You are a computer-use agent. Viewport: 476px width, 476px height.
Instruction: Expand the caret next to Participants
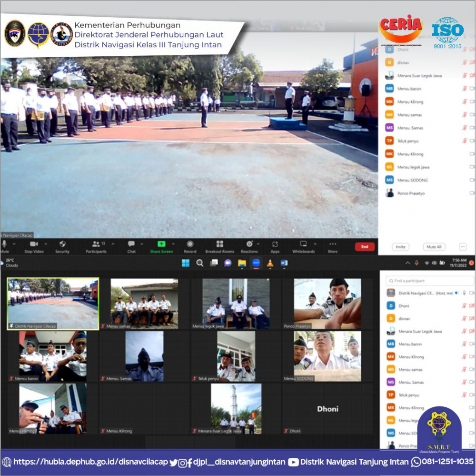(x=113, y=244)
